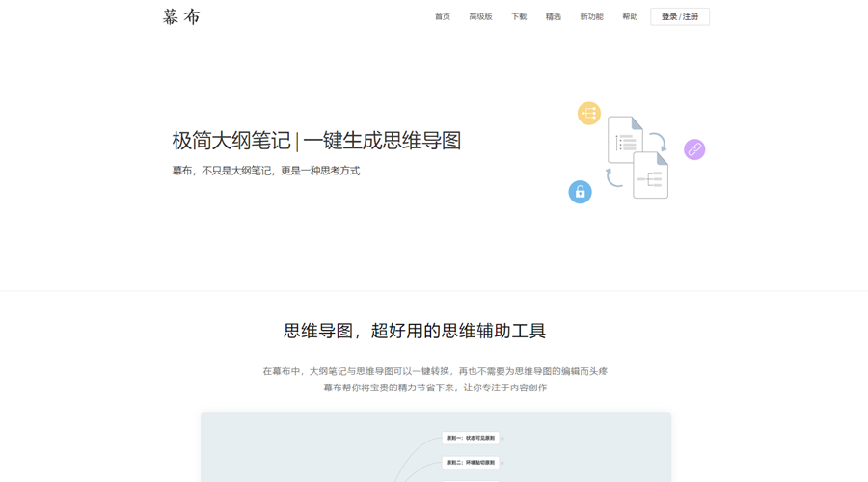Click the line 幕布帮你将宝贵的精力节省下来
This screenshot has width=868, height=482.
pos(435,388)
